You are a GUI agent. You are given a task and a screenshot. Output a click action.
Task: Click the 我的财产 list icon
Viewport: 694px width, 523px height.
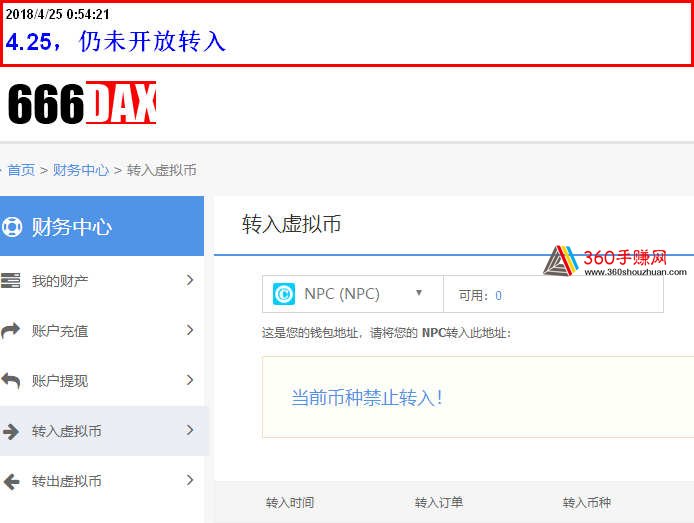point(11,281)
